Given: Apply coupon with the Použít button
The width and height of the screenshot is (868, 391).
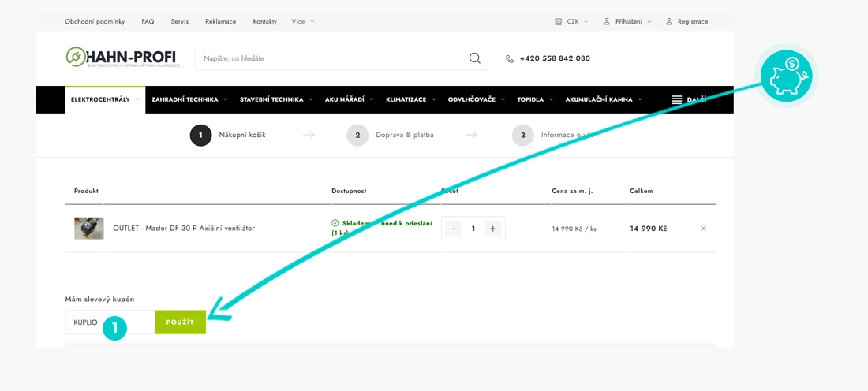Looking at the screenshot, I should [180, 322].
